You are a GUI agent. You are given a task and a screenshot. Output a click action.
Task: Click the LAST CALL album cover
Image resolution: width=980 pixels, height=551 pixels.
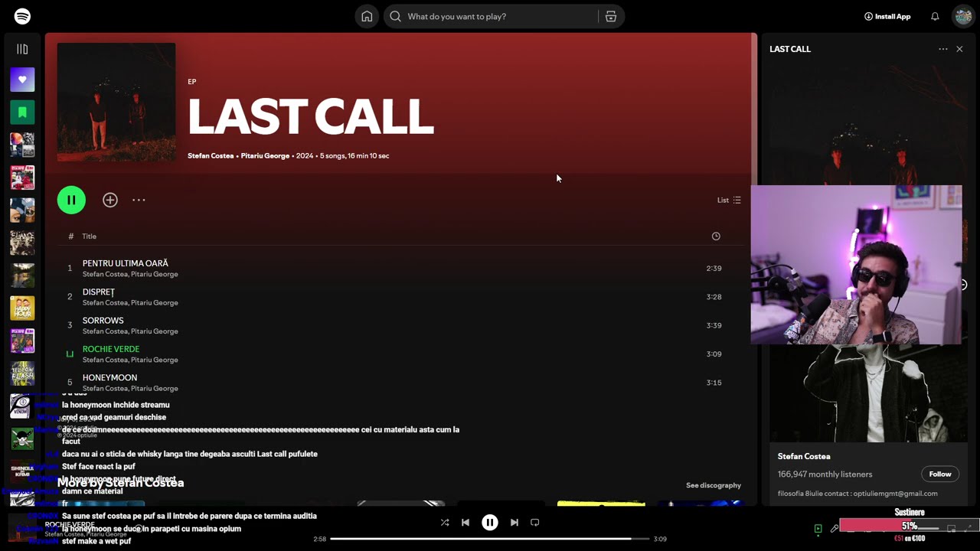click(x=116, y=102)
